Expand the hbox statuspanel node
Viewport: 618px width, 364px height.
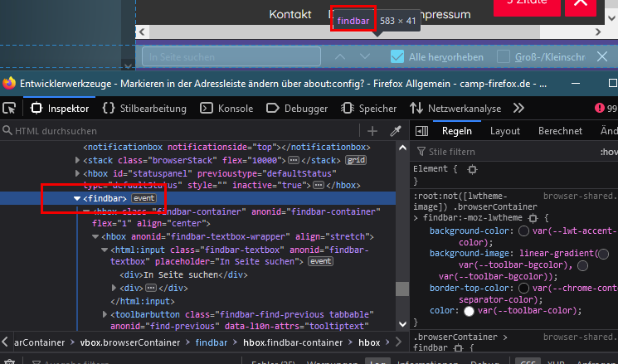click(78, 173)
